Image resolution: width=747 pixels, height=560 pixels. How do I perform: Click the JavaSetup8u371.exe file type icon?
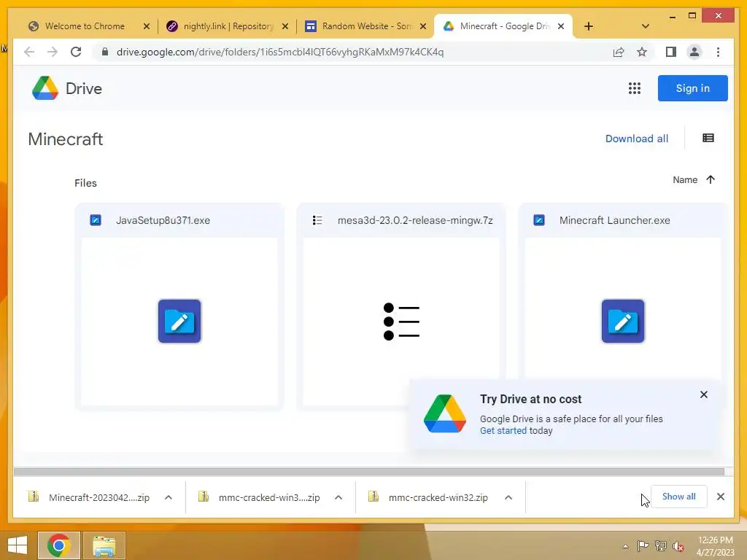(x=96, y=220)
